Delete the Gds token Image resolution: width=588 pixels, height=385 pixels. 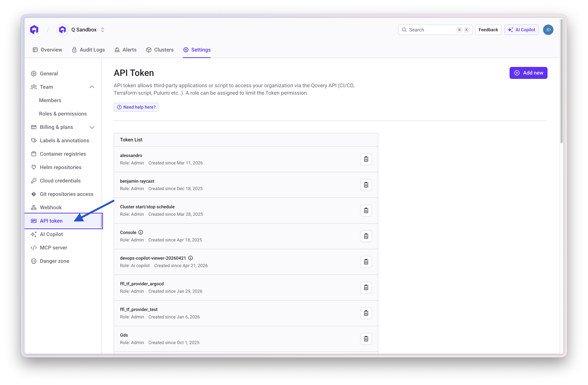pos(366,339)
